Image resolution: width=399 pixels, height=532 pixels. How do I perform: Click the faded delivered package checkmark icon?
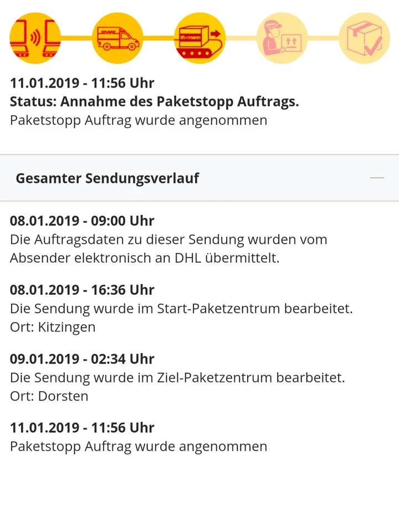click(364, 38)
